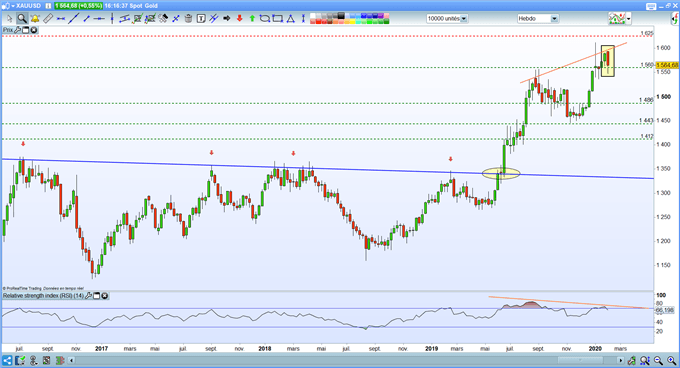Open the Prix panel wrench settings
The image size is (680, 368).
coord(17,30)
